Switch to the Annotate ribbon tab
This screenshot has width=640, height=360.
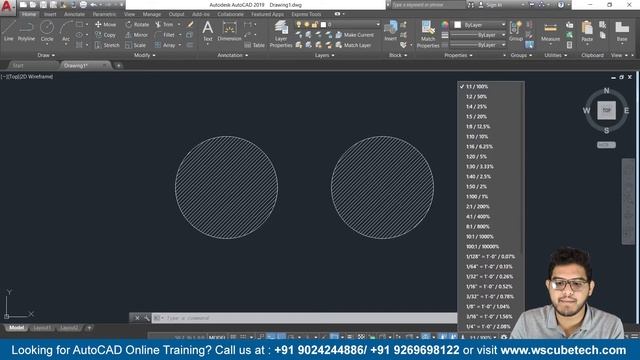click(74, 14)
